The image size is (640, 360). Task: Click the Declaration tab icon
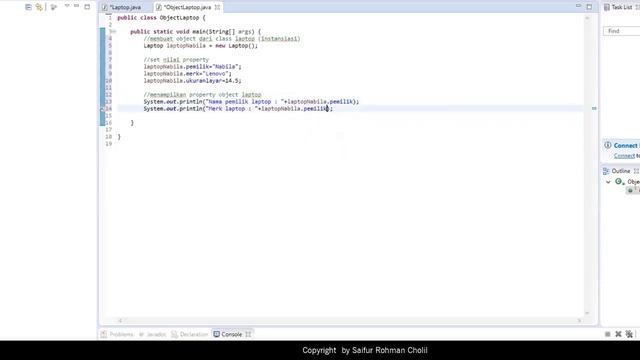pos(174,334)
